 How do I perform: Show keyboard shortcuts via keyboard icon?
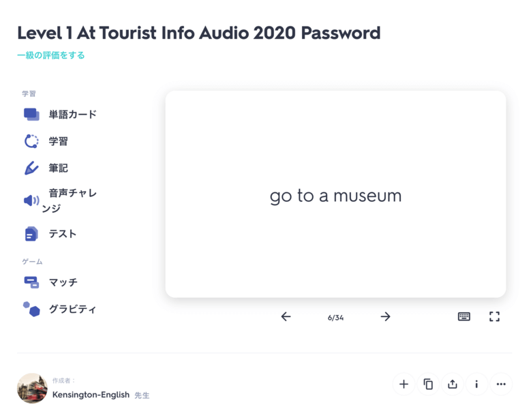(x=464, y=316)
